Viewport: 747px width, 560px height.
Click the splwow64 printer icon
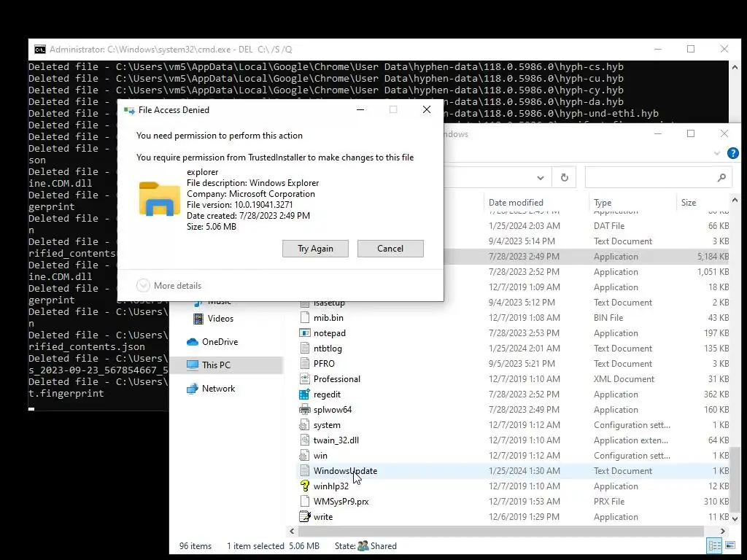pos(304,410)
